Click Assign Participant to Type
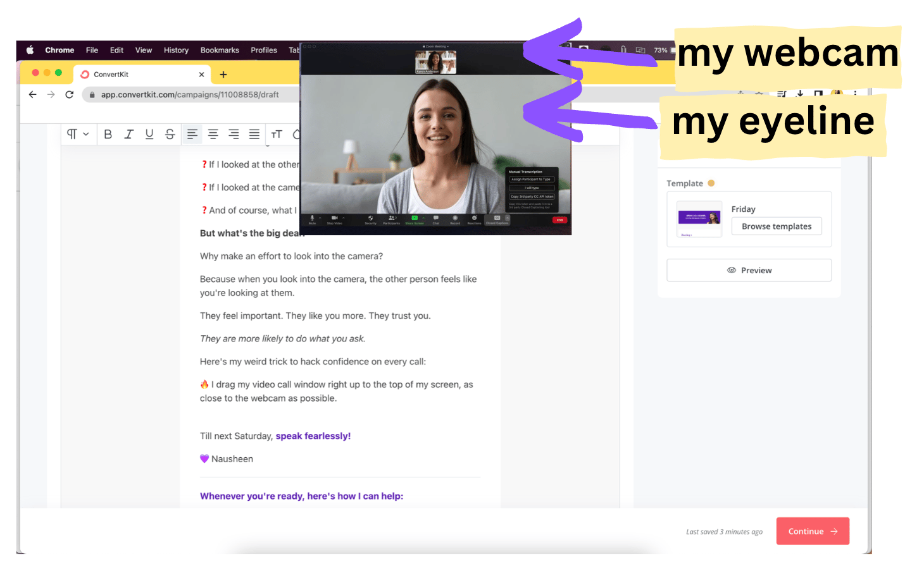 [x=532, y=180]
